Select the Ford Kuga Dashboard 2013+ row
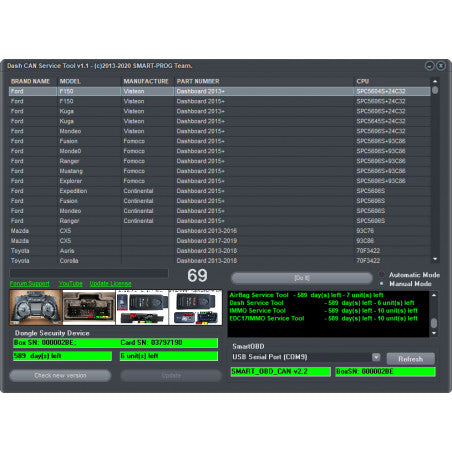This screenshot has width=452, height=452. click(x=220, y=111)
